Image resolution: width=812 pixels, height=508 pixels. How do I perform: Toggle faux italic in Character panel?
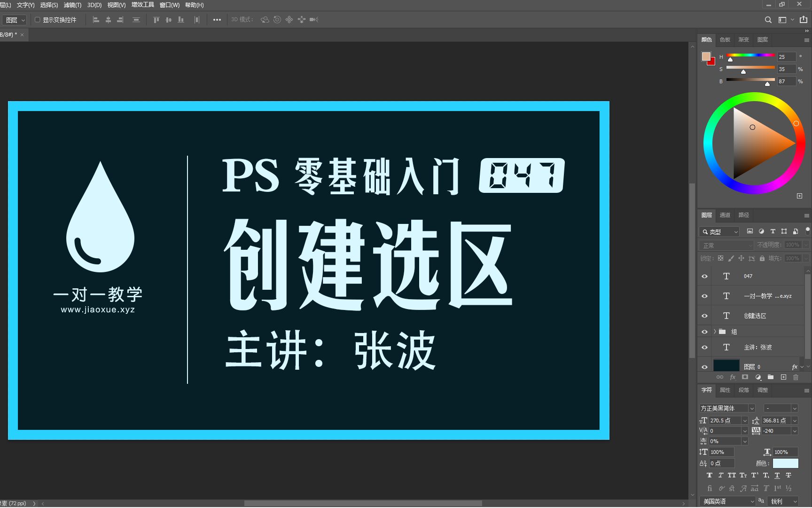click(721, 476)
